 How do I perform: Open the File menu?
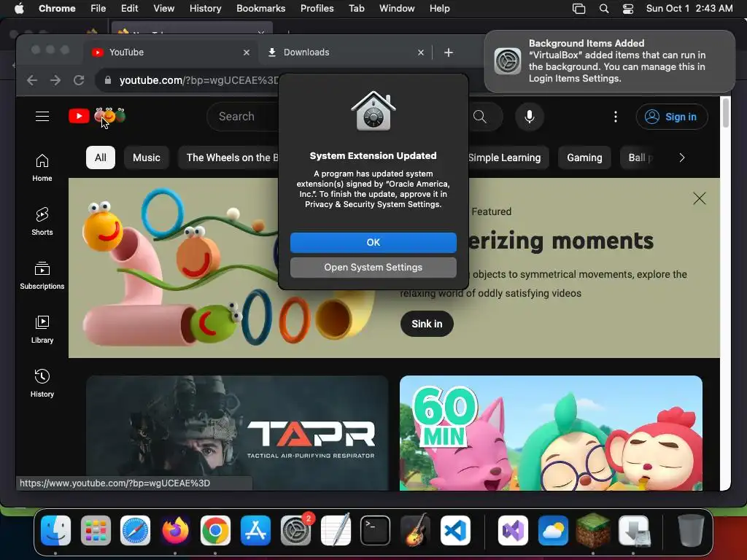[x=98, y=9]
